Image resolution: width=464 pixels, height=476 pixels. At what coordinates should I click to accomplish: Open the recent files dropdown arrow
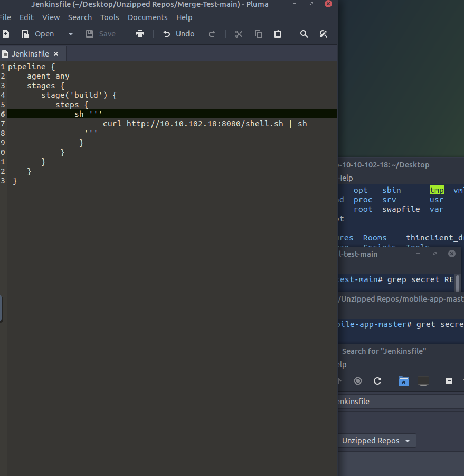(71, 34)
